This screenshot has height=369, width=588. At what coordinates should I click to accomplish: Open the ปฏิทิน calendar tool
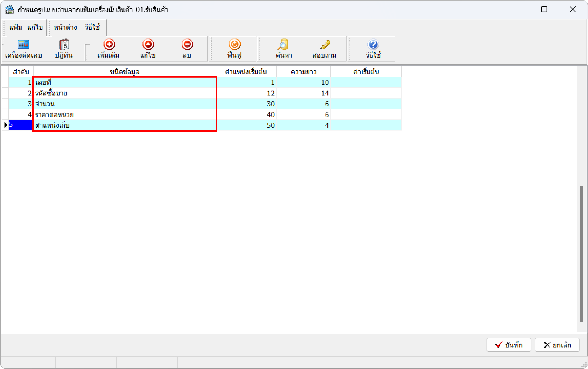64,49
